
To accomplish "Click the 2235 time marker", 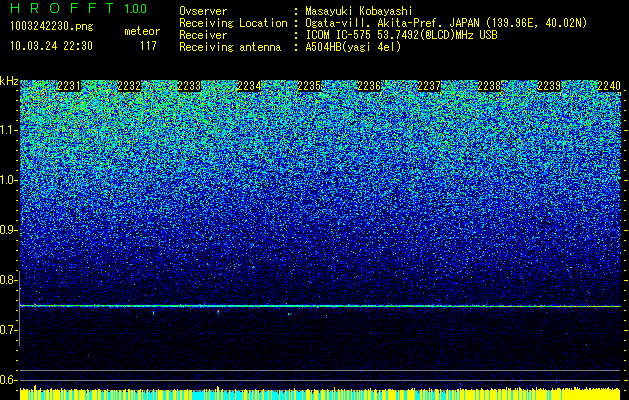I will coord(309,86).
